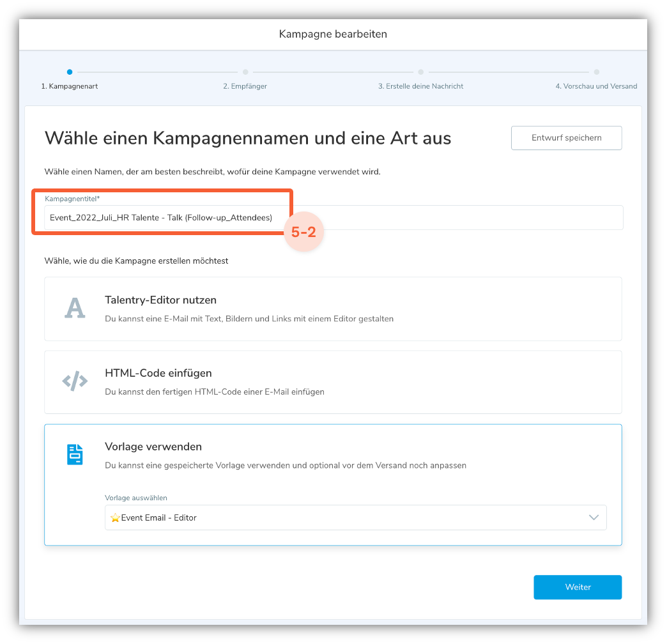Click step 1 Kampagnenart progress dot
667x644 pixels.
coord(70,72)
